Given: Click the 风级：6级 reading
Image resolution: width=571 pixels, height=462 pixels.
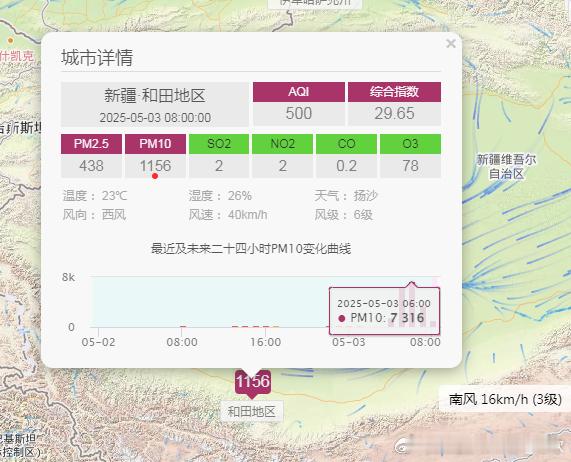Looking at the screenshot, I should tap(343, 215).
